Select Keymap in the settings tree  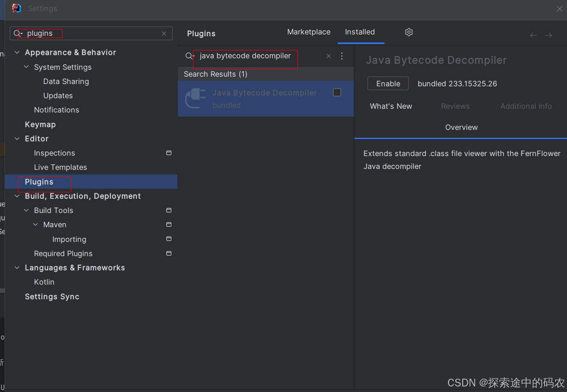(40, 124)
